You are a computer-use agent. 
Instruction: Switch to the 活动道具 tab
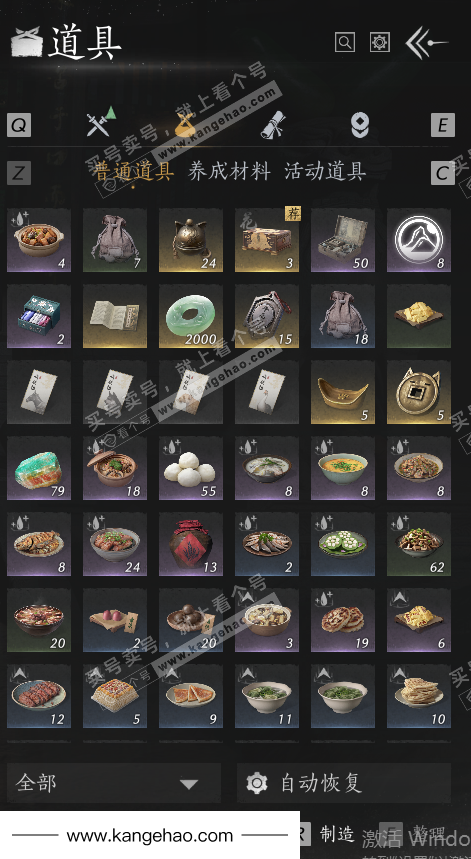point(325,171)
